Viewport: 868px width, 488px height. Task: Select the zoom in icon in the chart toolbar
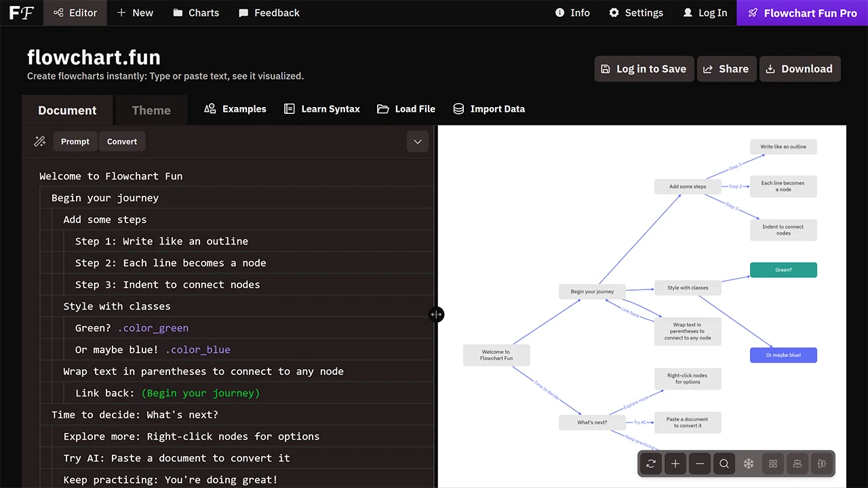[675, 464]
